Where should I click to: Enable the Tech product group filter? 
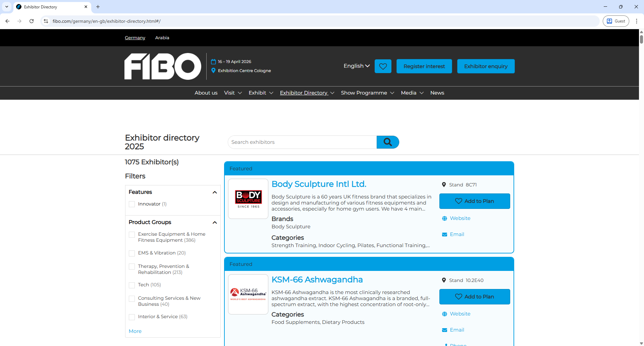(x=132, y=285)
